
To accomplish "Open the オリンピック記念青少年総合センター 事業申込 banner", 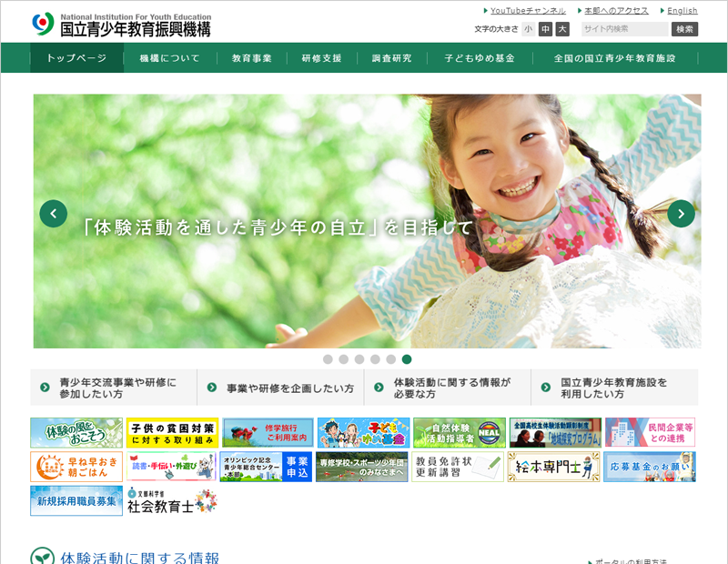I will pyautogui.click(x=266, y=467).
